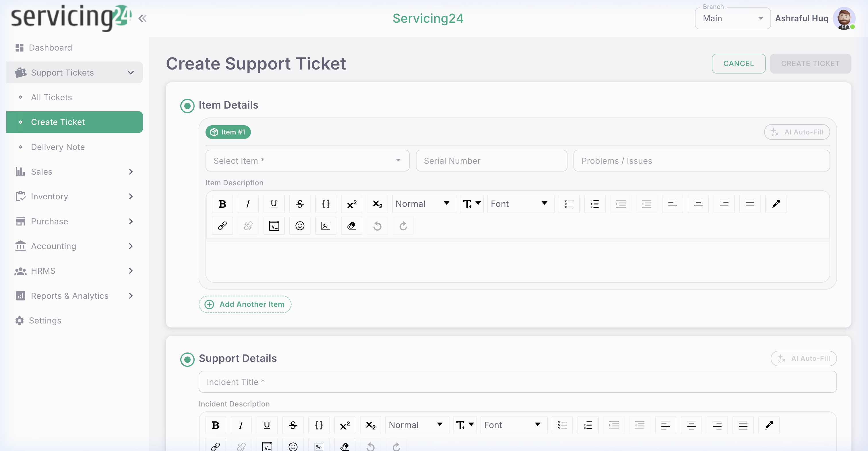Click the CANCEL button
The image size is (868, 451).
(738, 63)
